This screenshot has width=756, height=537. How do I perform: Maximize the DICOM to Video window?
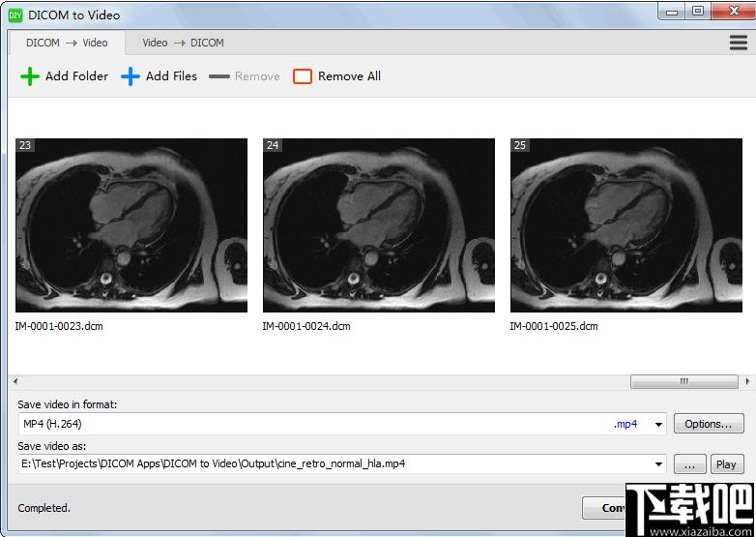pos(698,11)
